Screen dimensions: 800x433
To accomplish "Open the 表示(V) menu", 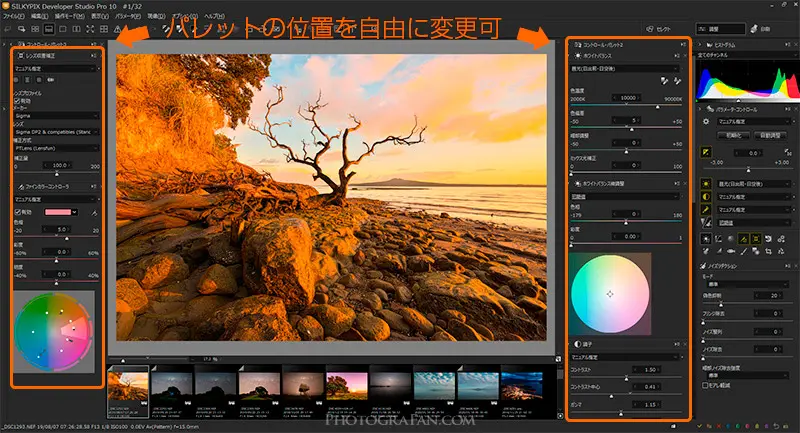I will pos(99,16).
